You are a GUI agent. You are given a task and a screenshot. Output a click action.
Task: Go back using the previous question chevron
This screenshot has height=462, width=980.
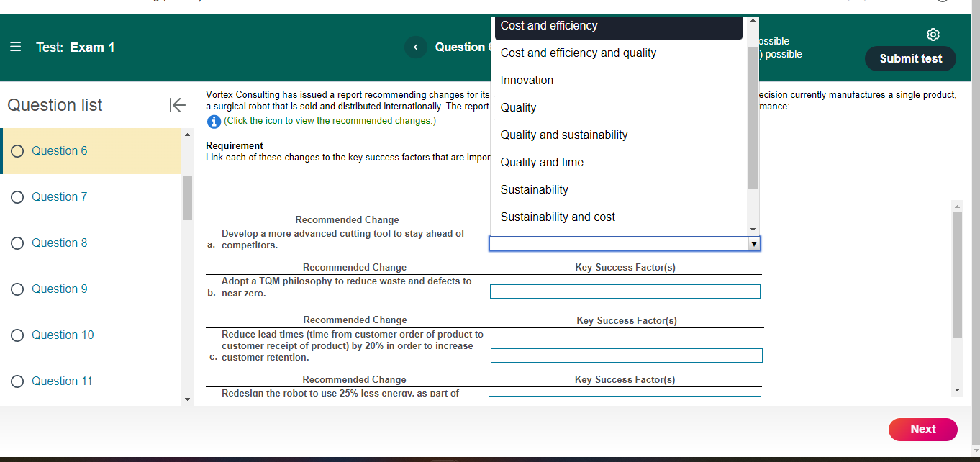coord(416,47)
